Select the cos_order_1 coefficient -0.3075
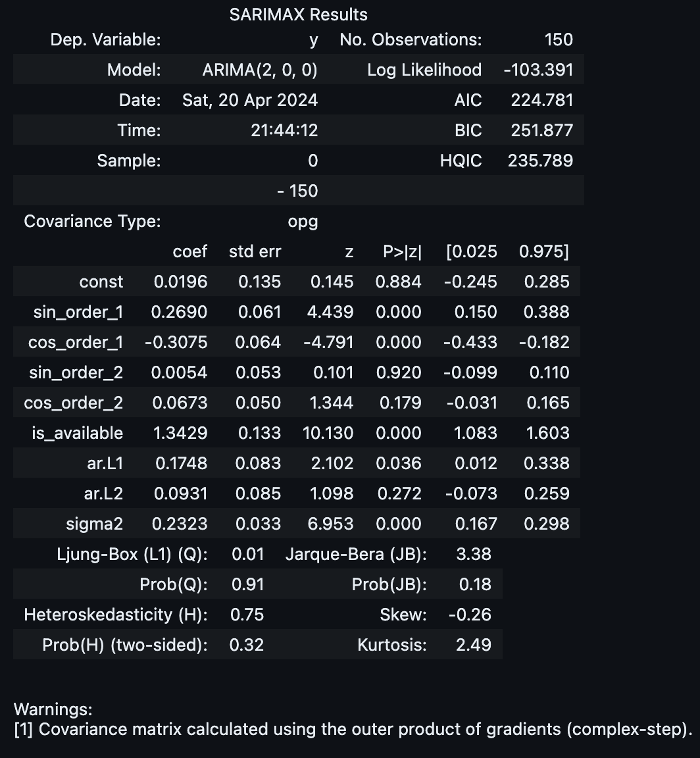This screenshot has height=758, width=700. pyautogui.click(x=176, y=342)
